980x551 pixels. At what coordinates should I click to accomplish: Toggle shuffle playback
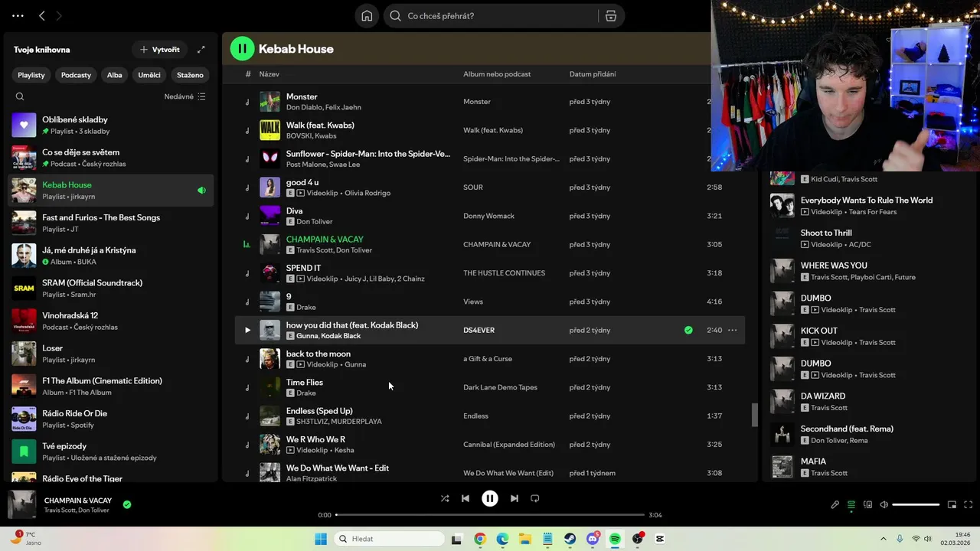pos(445,498)
